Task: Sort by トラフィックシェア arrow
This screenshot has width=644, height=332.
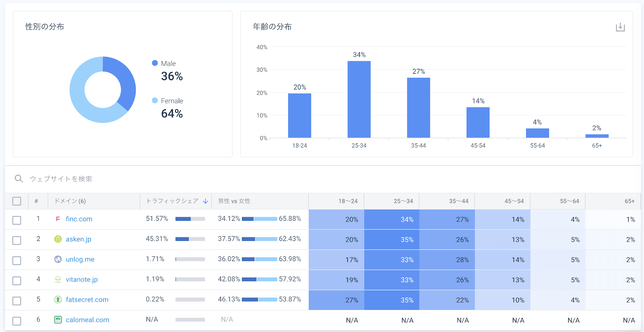Action: tap(205, 201)
